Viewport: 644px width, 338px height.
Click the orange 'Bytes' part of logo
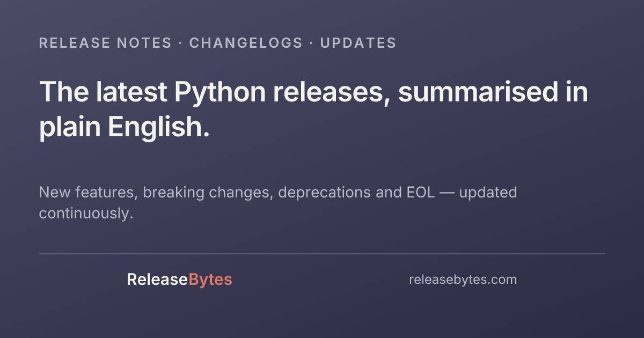(x=210, y=280)
